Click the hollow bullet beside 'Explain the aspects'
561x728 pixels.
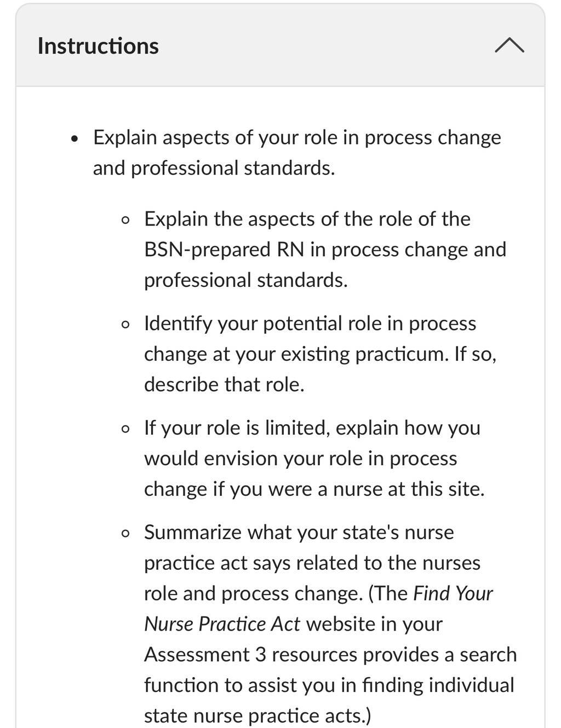(x=126, y=221)
